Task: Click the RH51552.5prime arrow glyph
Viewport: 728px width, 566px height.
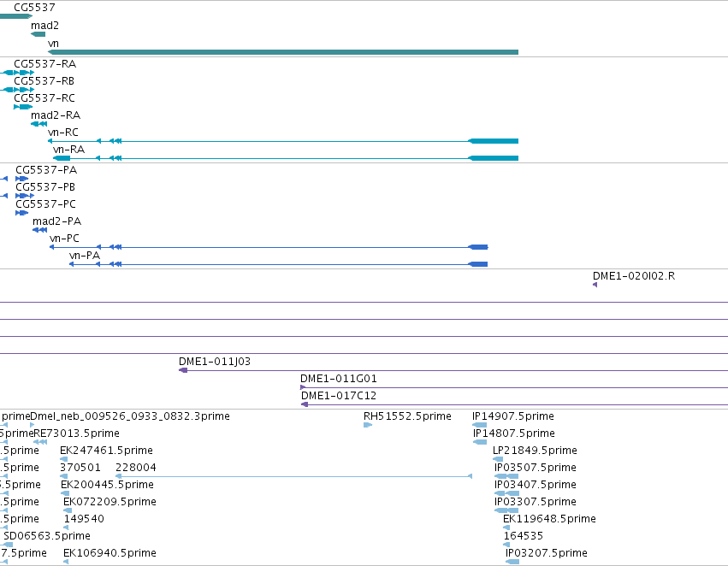Action: [x=368, y=425]
